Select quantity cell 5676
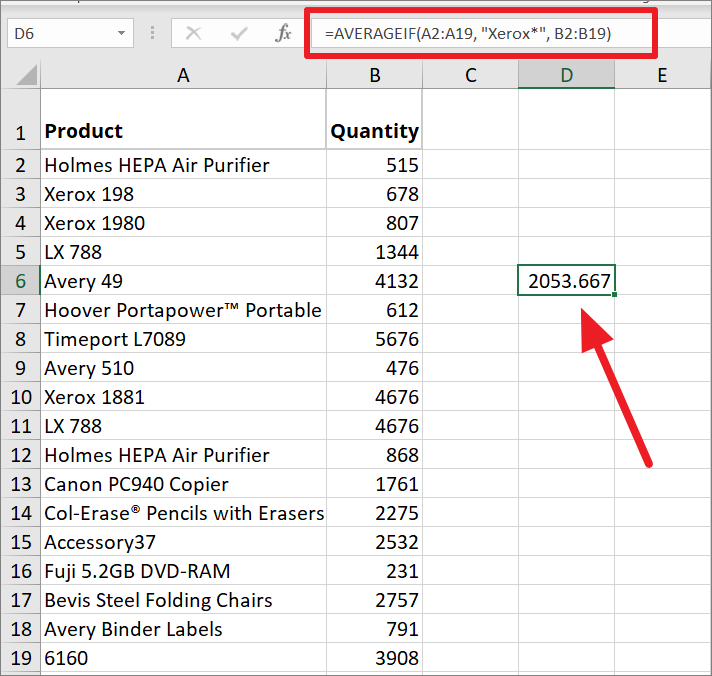Image resolution: width=712 pixels, height=676 pixels. [374, 339]
